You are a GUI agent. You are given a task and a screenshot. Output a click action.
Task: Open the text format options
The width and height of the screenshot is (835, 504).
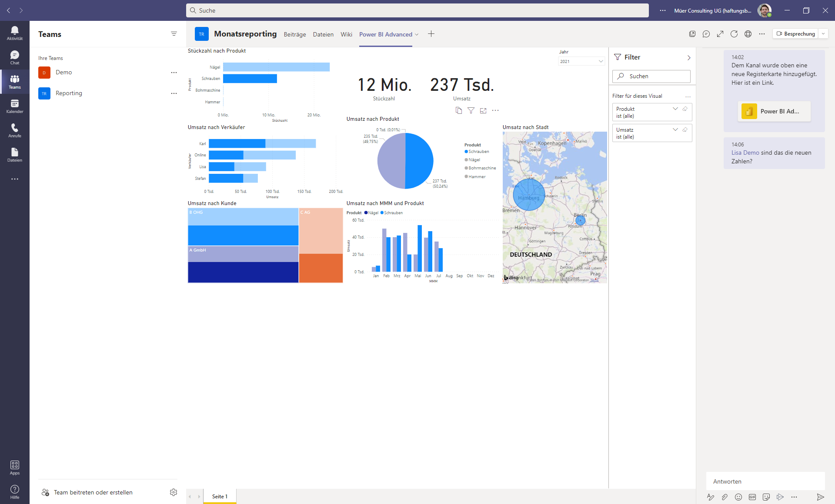coord(711,497)
